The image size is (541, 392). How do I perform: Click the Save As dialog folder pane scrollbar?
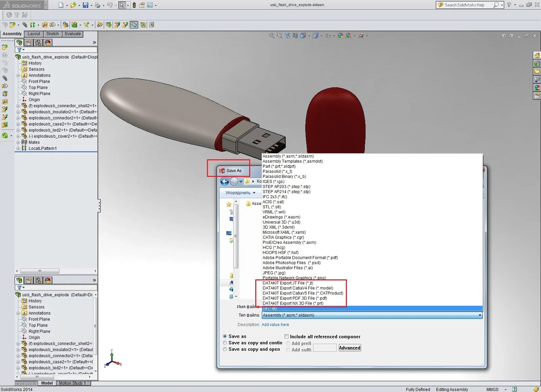click(x=236, y=236)
